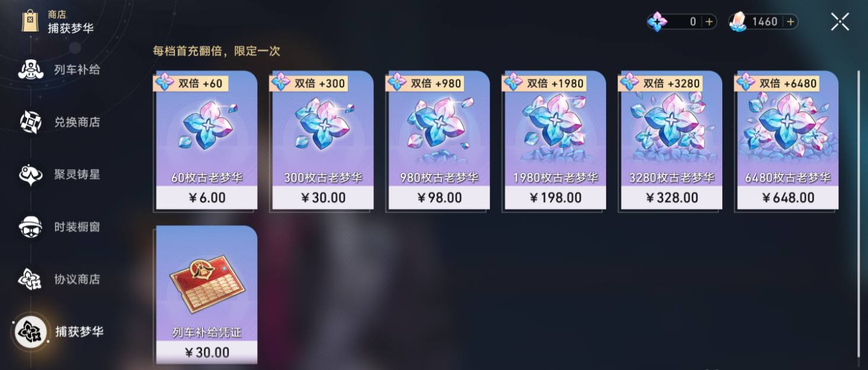Purchase the 列车补给凭证 card for ¥30.00
The height and width of the screenshot is (370, 868).
pos(206,295)
